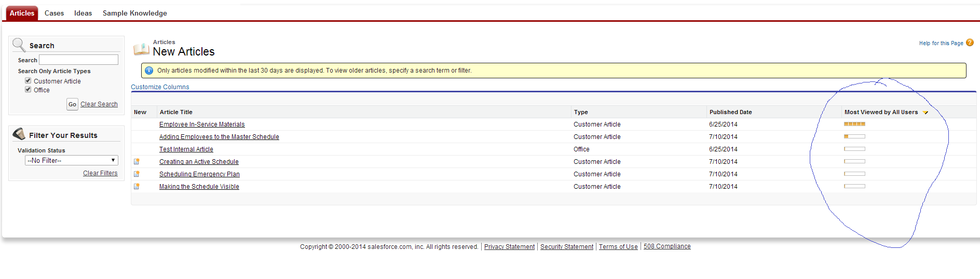Click the Filter Your Results funnel icon

pyautogui.click(x=19, y=134)
